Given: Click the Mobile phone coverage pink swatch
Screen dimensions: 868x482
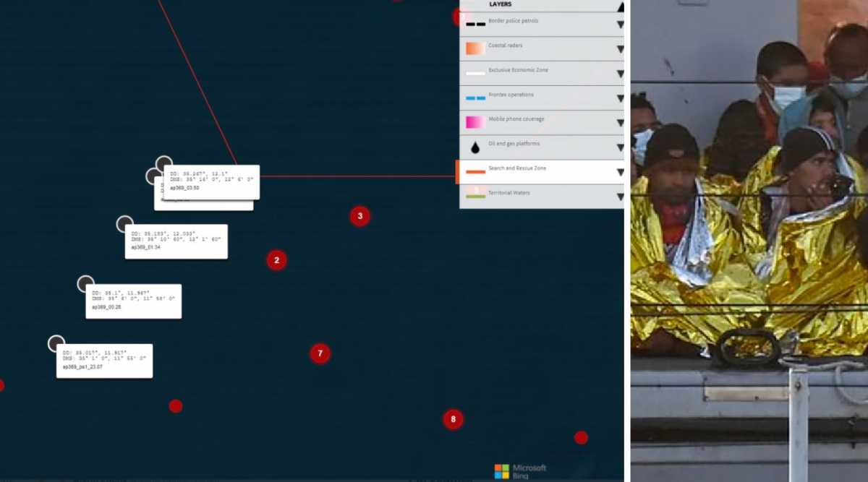Looking at the screenshot, I should [475, 121].
